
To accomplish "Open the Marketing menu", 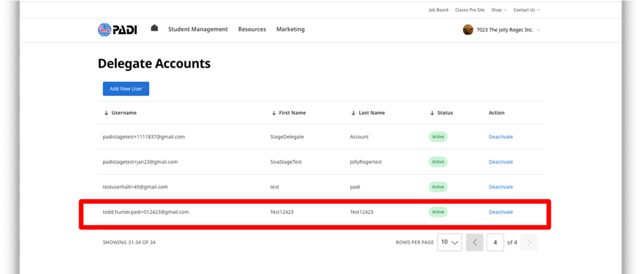I will 290,30.
